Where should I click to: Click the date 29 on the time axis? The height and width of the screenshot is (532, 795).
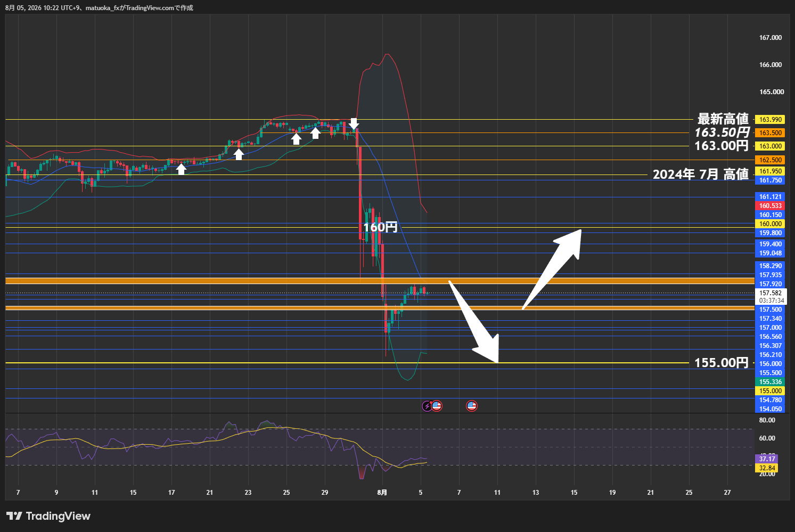325,493
